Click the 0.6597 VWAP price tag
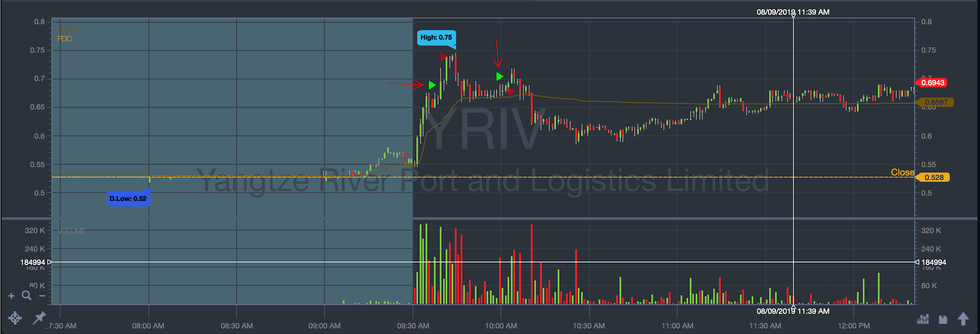This screenshot has width=980, height=334. click(935, 102)
